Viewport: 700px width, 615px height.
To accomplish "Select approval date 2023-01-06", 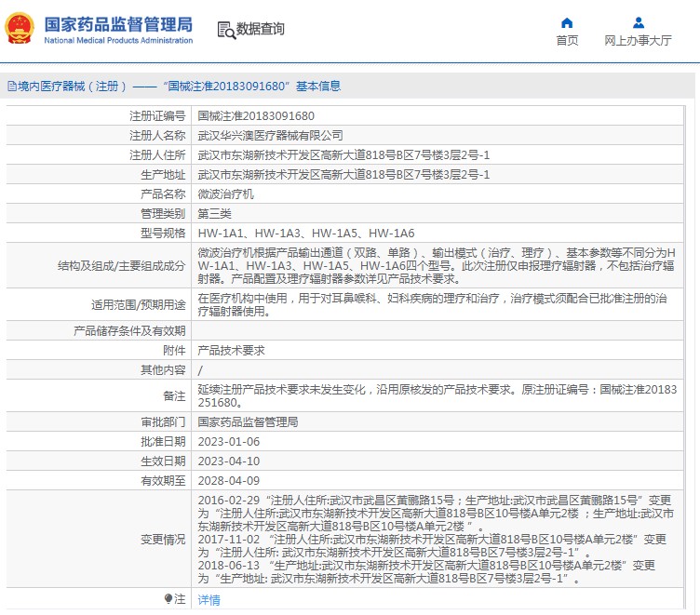I will point(229,441).
